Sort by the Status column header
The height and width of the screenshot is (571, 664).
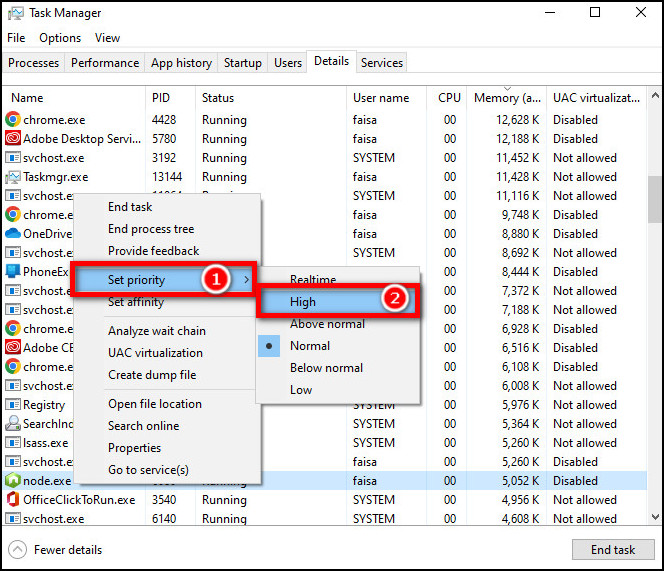click(271, 98)
